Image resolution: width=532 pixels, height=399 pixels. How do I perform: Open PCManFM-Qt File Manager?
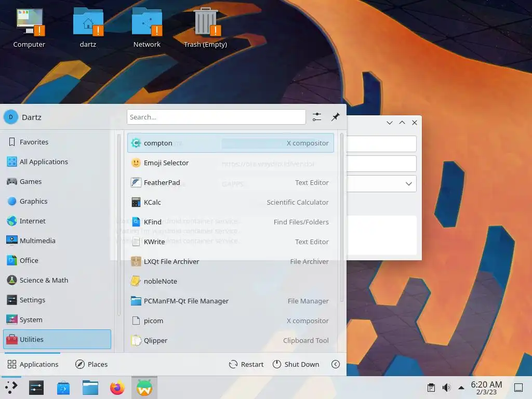tap(230, 301)
